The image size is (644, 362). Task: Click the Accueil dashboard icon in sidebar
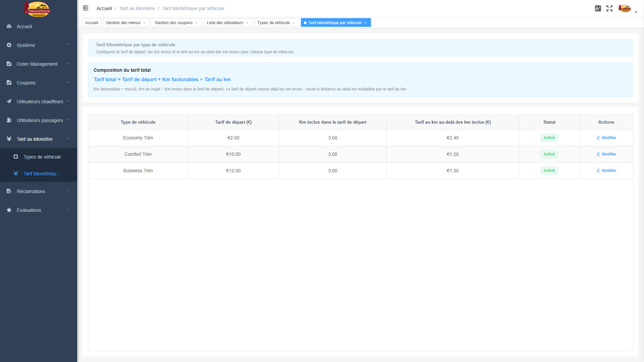coord(9,26)
